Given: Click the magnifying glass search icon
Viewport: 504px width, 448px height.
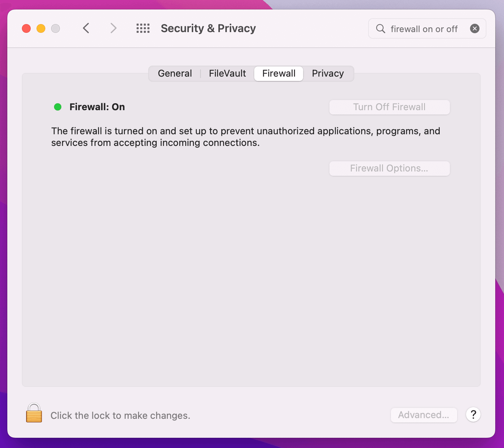Looking at the screenshot, I should pyautogui.click(x=381, y=28).
